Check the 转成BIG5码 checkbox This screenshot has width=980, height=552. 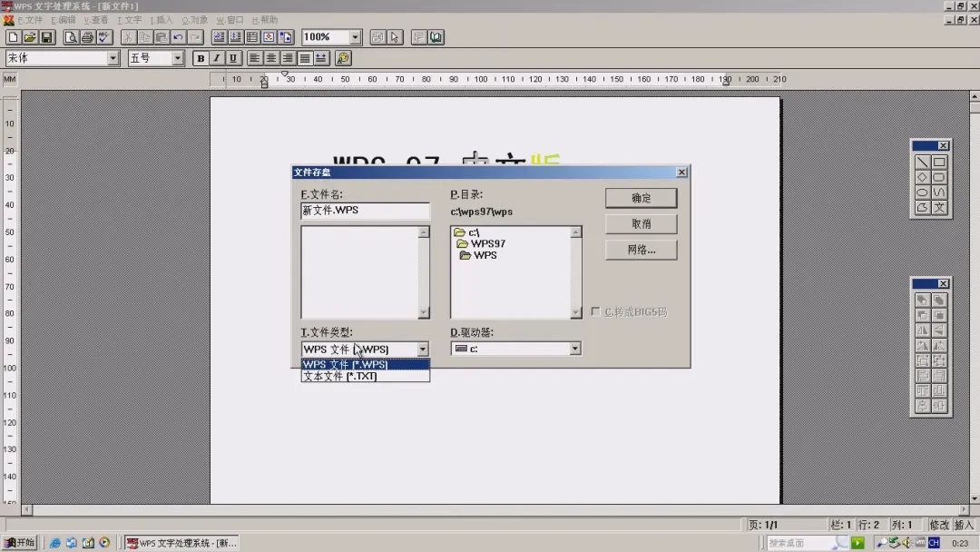(x=595, y=311)
